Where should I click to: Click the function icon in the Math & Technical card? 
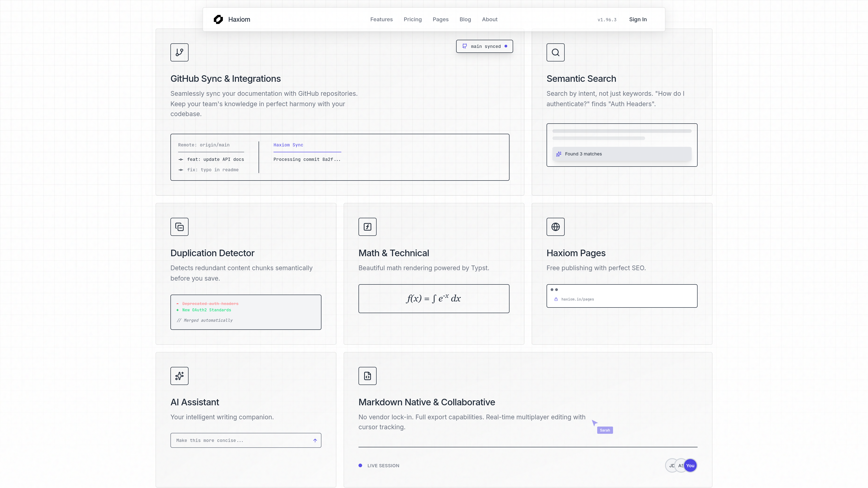click(367, 227)
